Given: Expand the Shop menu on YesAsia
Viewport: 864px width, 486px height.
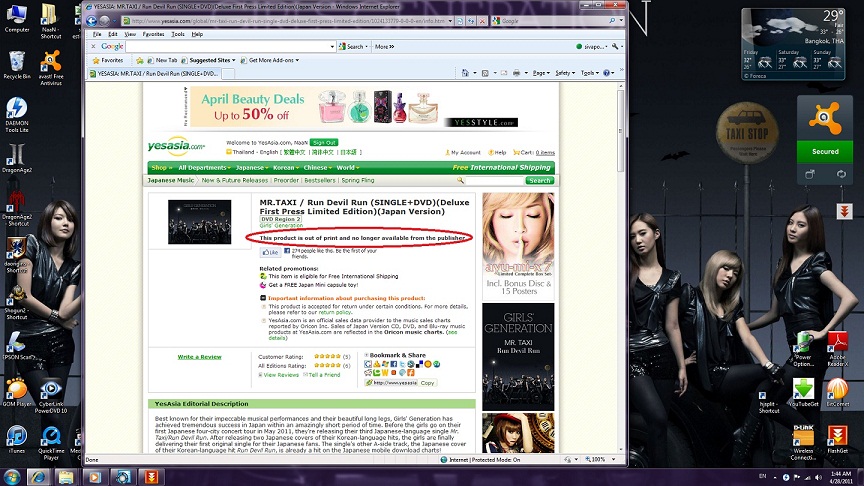Looking at the screenshot, I should click(161, 168).
